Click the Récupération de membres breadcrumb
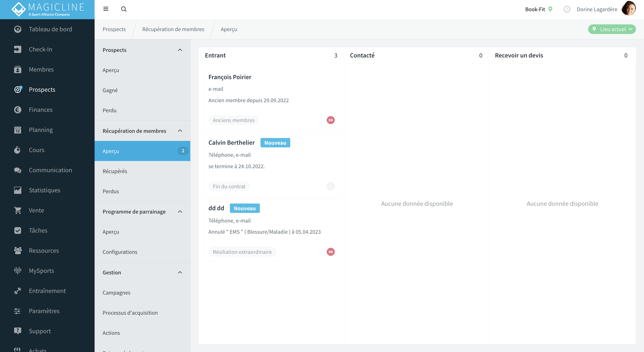 (x=173, y=29)
